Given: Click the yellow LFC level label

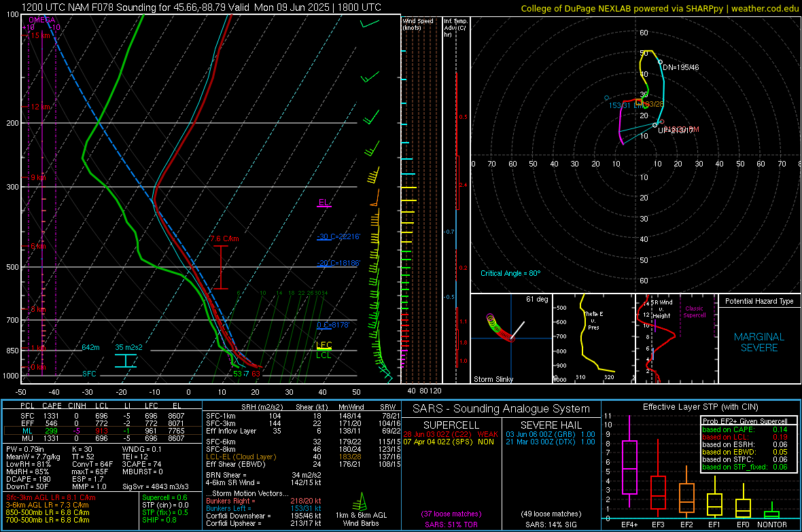Looking at the screenshot, I should [x=324, y=344].
